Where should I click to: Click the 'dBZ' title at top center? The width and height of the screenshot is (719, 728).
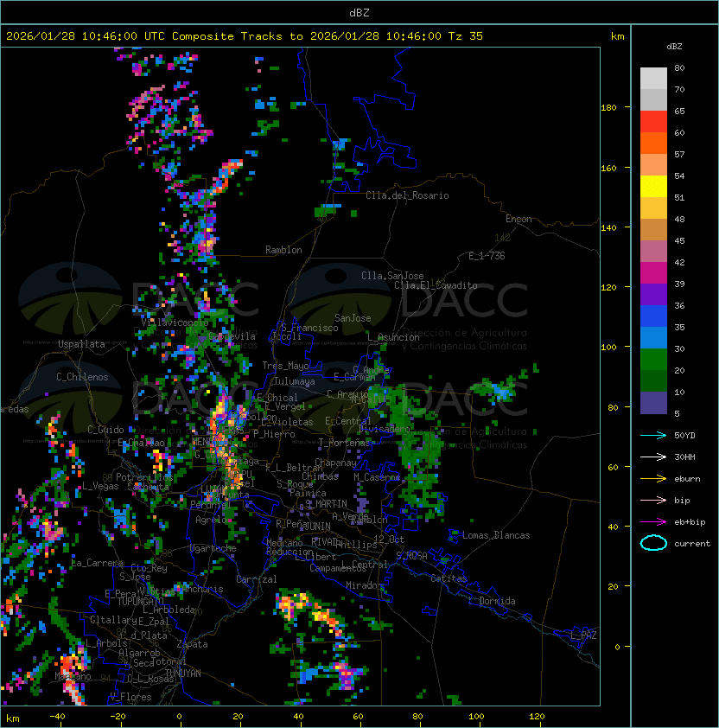(x=359, y=13)
